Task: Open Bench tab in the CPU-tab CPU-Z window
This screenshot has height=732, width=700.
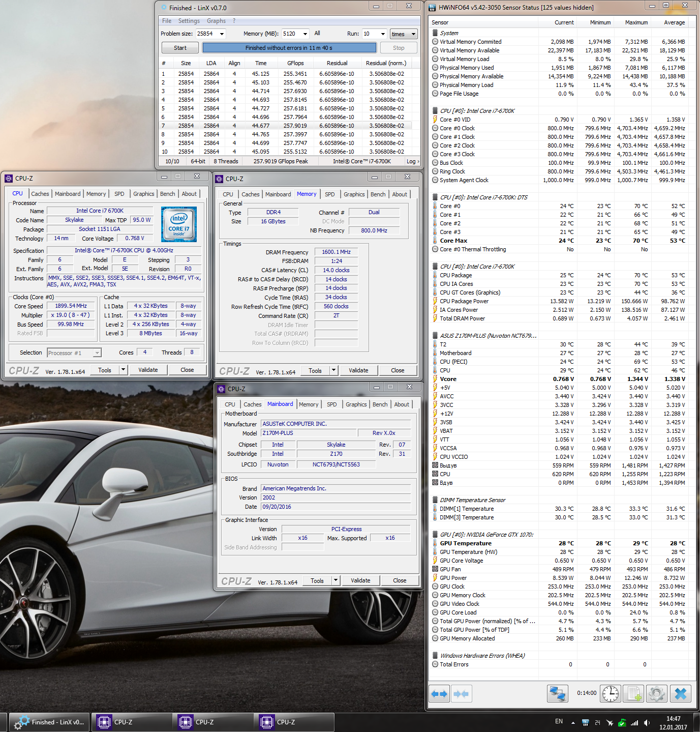Action: coord(168,194)
